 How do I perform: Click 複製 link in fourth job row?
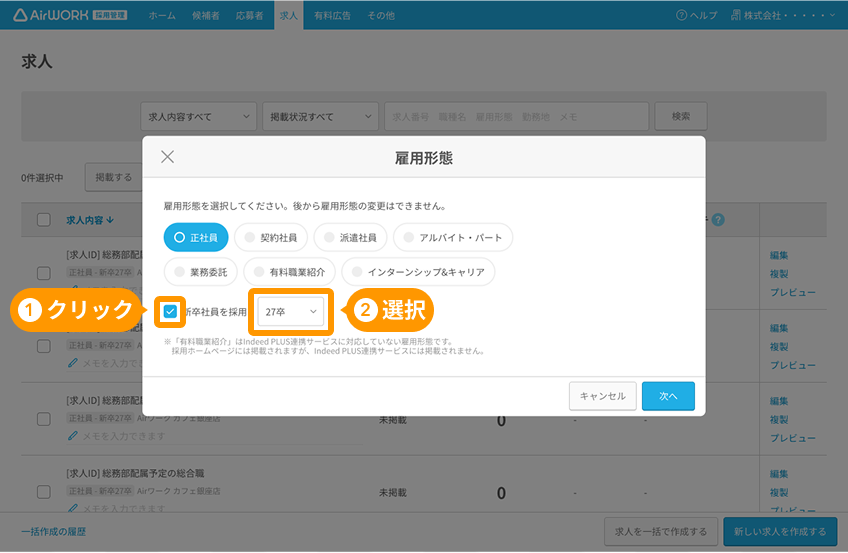click(779, 492)
